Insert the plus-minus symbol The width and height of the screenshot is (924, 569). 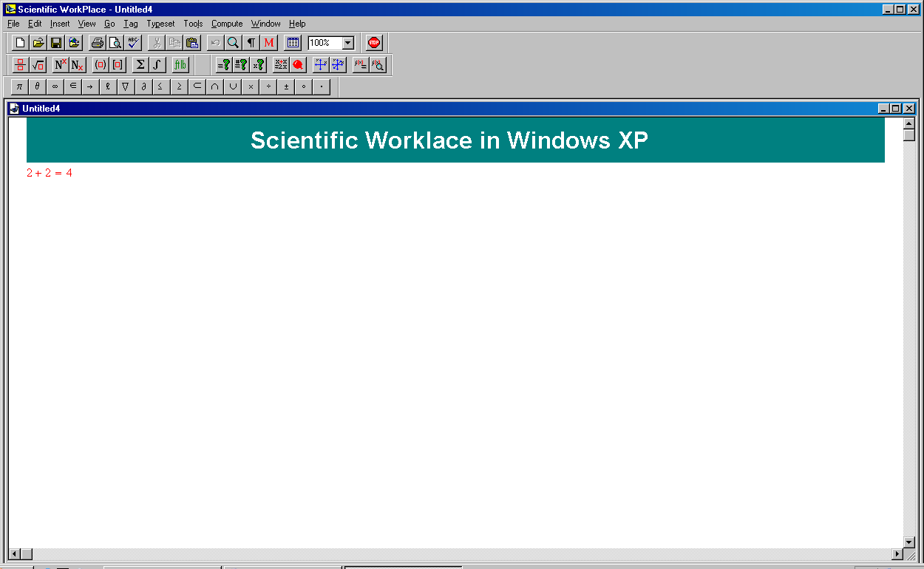286,86
